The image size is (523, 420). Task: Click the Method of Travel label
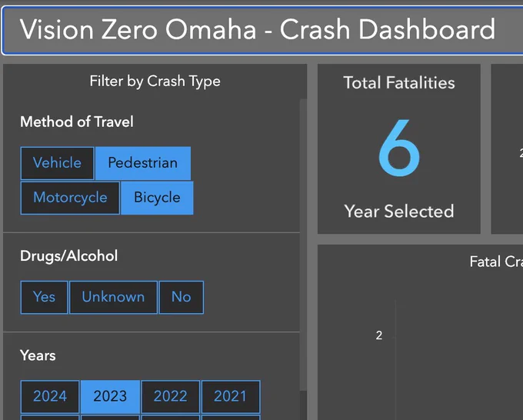pyautogui.click(x=77, y=122)
